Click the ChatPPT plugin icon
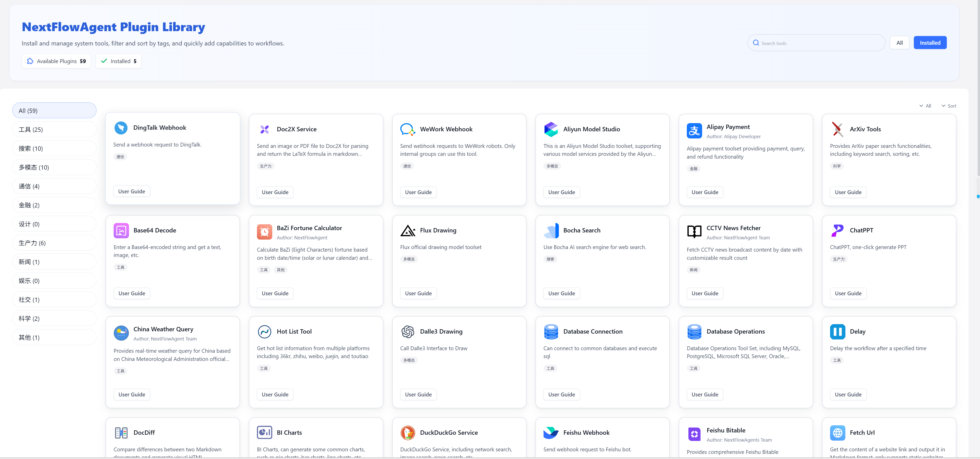Image resolution: width=980 pixels, height=459 pixels. pos(837,231)
